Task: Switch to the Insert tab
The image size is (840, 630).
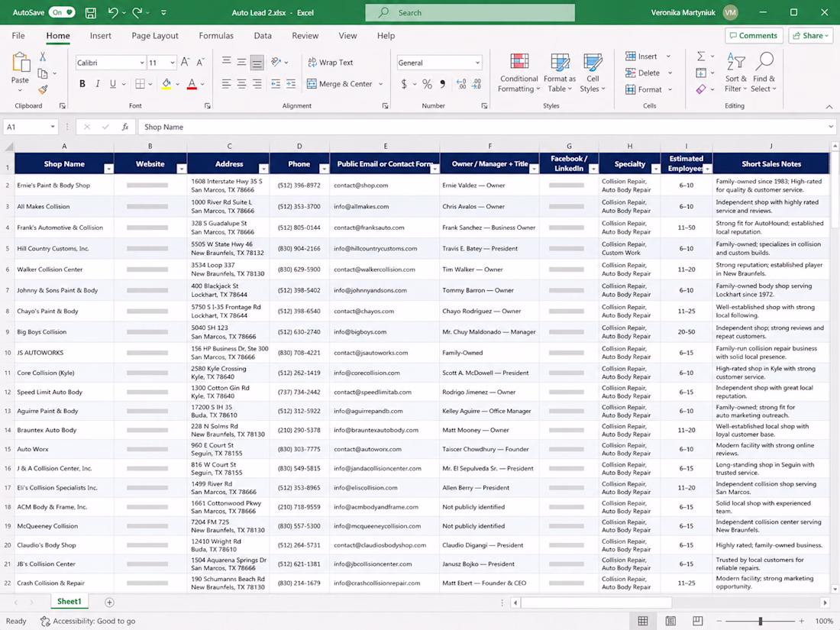Action: pyautogui.click(x=101, y=35)
